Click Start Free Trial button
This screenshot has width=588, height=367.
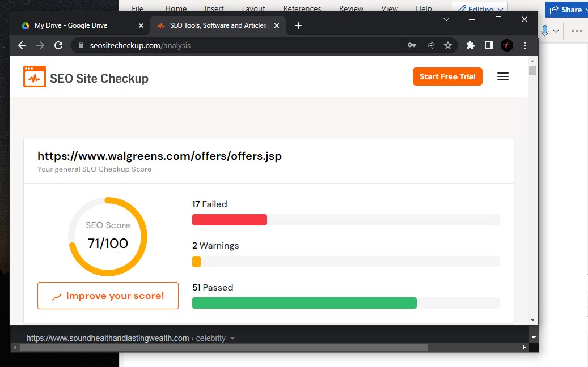pyautogui.click(x=447, y=76)
